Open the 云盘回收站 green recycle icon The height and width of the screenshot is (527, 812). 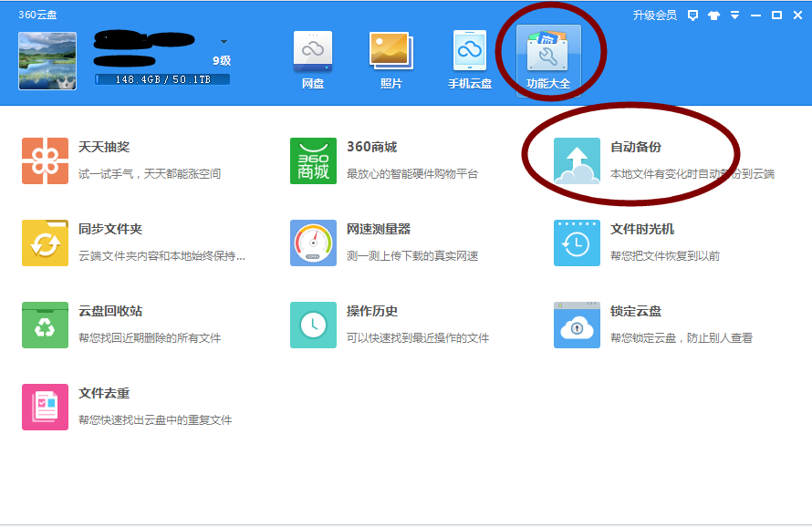[x=45, y=325]
